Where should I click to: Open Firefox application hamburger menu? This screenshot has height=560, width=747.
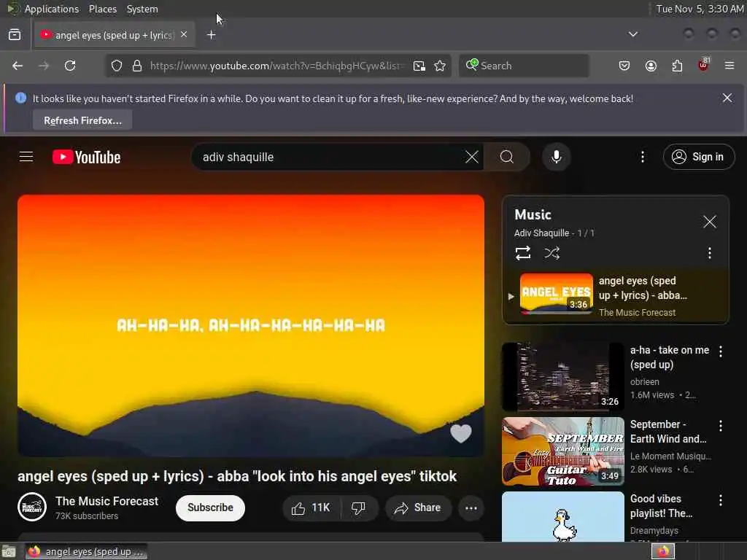[729, 66]
